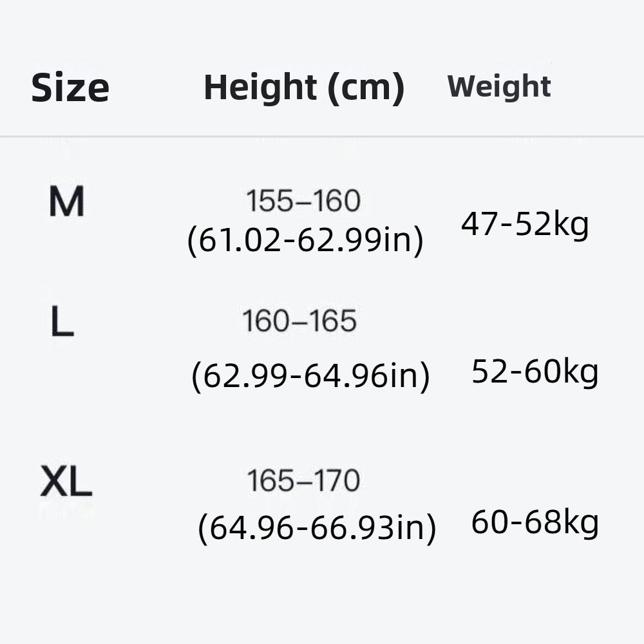The height and width of the screenshot is (644, 644).
Task: Click the horizontal divider below the header
Action: 322,137
